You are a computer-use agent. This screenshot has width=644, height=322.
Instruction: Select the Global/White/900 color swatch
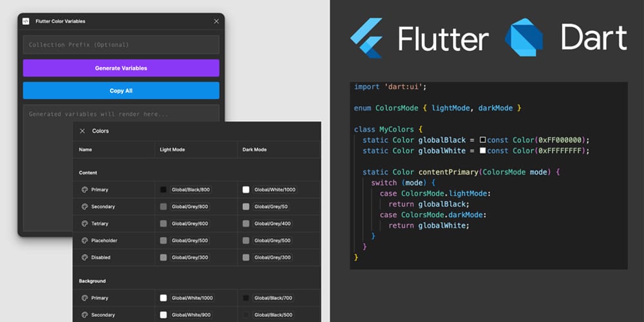pyautogui.click(x=164, y=315)
